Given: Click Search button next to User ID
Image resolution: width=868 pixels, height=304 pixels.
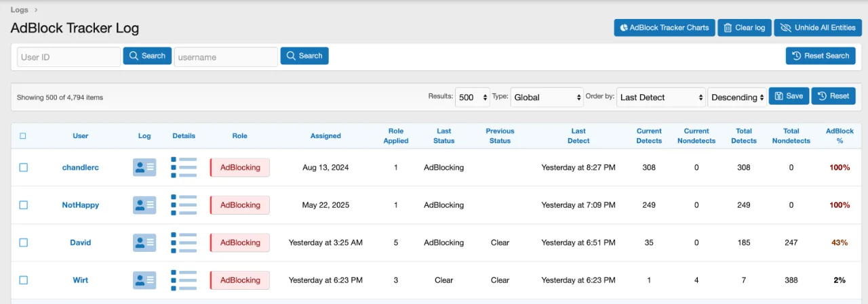Looking at the screenshot, I should [147, 56].
